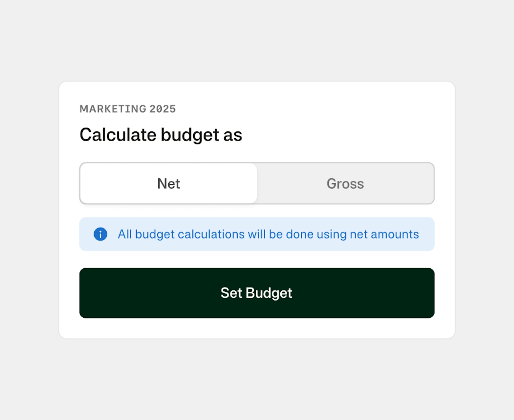
Task: Click the light blue information banner
Action: tap(257, 234)
